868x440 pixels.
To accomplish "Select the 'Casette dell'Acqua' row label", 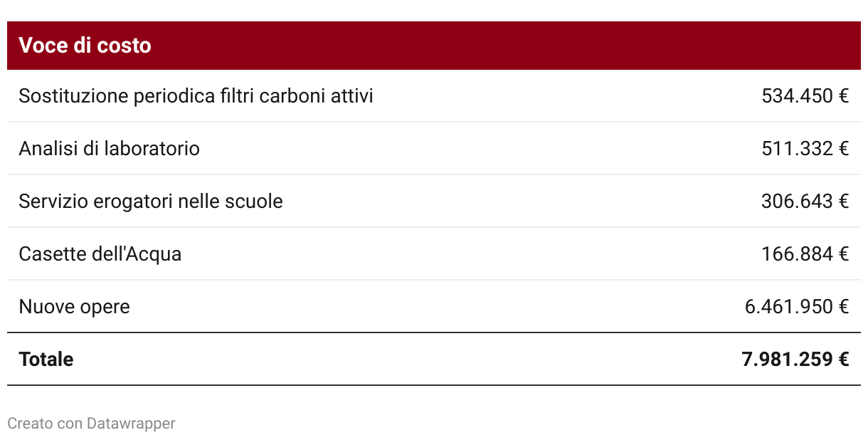I will pyautogui.click(x=100, y=253).
